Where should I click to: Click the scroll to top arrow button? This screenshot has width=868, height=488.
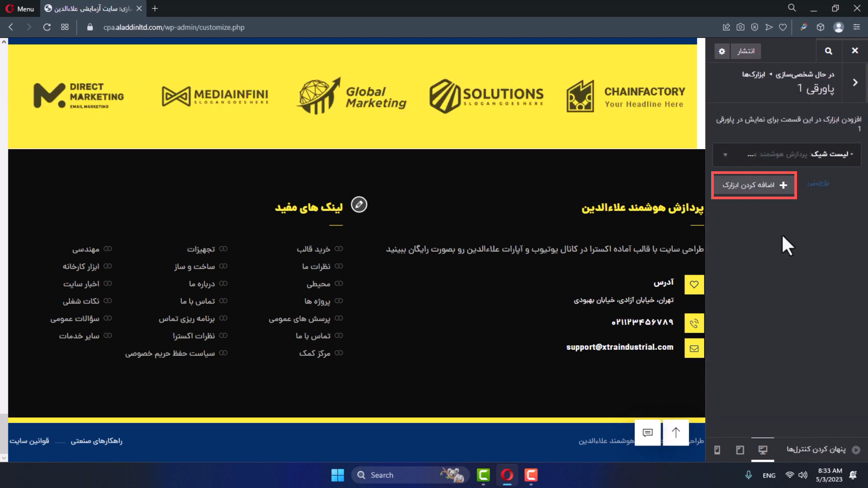tap(676, 432)
